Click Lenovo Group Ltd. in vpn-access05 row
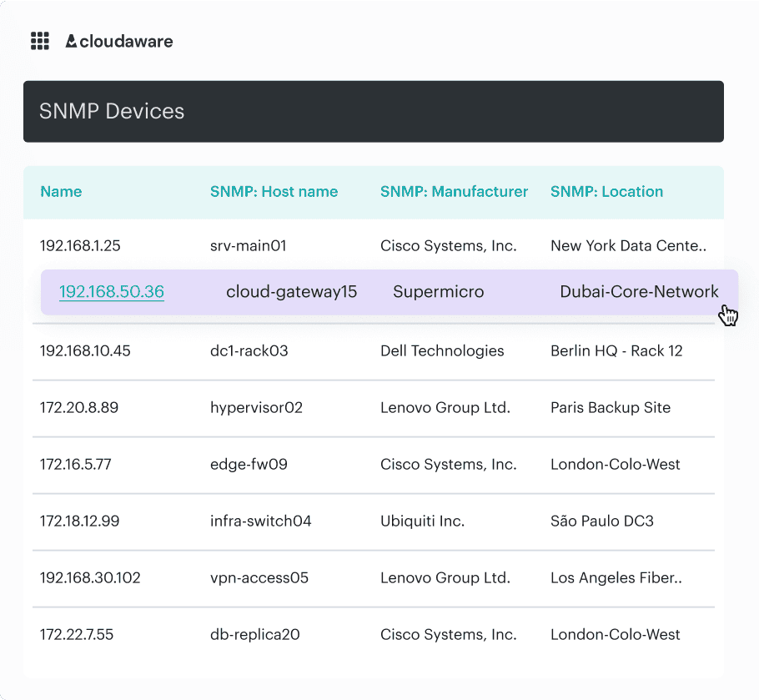The height and width of the screenshot is (700, 759). pyautogui.click(x=445, y=578)
